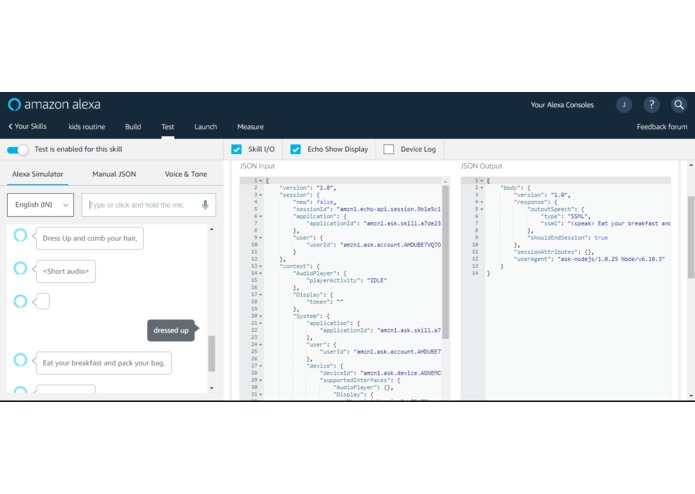Open the search magnifier icon

coord(679,105)
